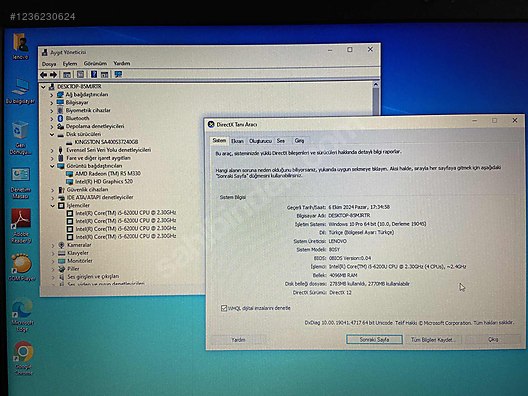
Task: Select Intel(R) HD Graphics 520 adapter
Action: (104, 182)
